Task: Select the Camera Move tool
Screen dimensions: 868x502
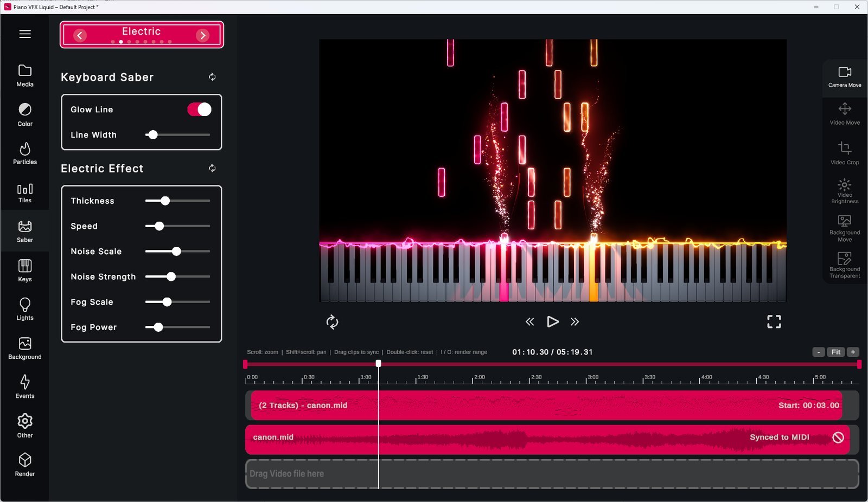Action: [x=845, y=78]
